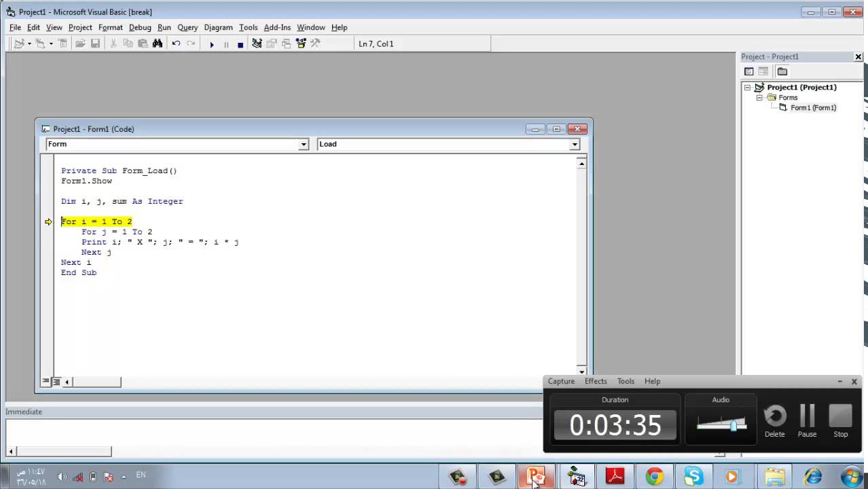
Task: Switch to Full Module View button in code window
Action: pyautogui.click(x=56, y=382)
